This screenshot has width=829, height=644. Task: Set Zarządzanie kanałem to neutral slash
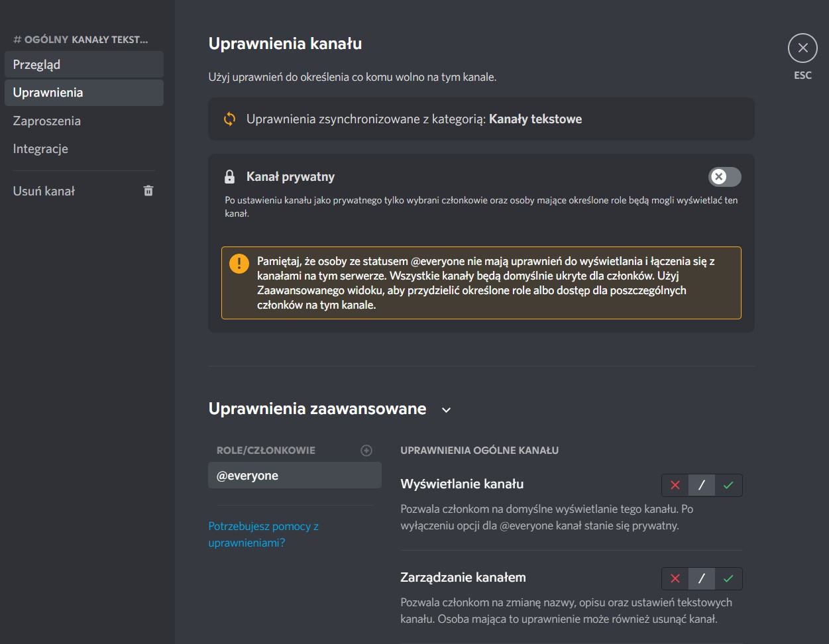point(702,578)
